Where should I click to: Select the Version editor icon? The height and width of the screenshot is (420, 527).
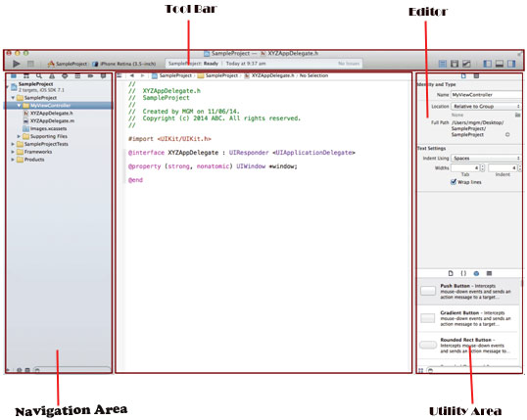tap(466, 64)
